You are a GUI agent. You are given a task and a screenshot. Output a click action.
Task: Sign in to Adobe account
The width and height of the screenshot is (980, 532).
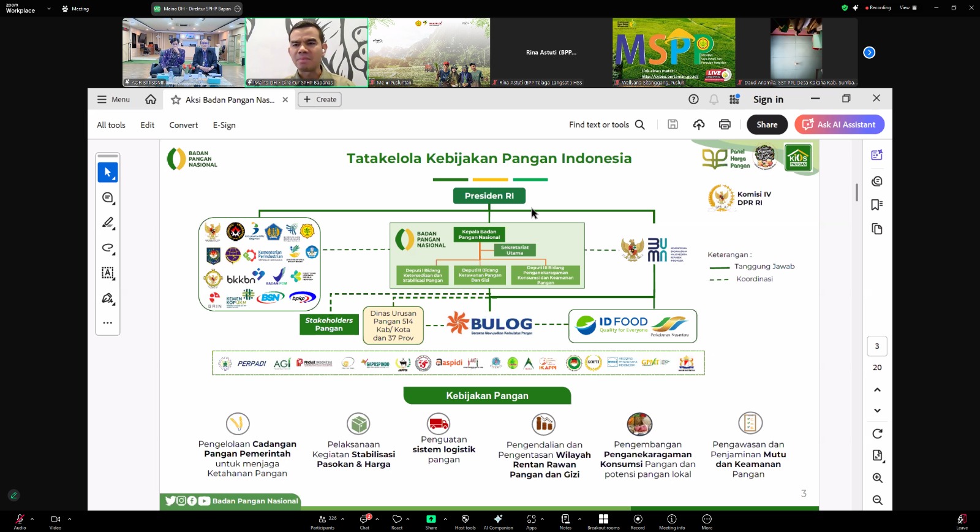[768, 99]
